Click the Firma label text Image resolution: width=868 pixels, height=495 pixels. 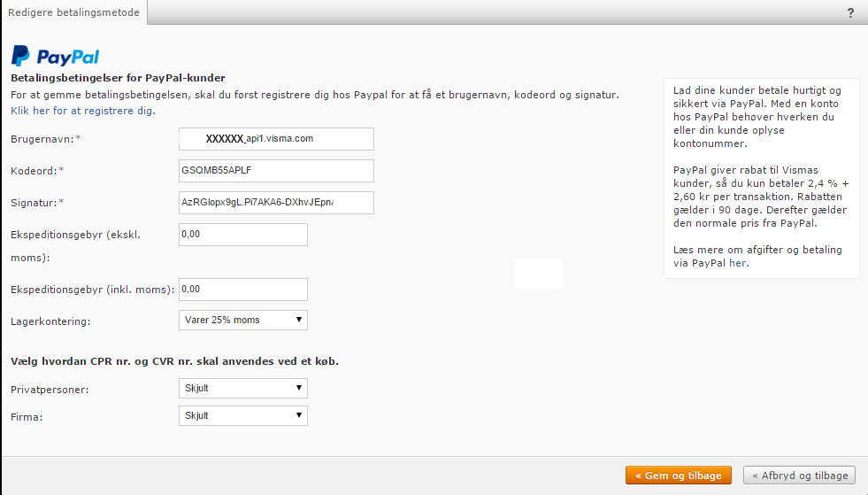[x=25, y=416]
